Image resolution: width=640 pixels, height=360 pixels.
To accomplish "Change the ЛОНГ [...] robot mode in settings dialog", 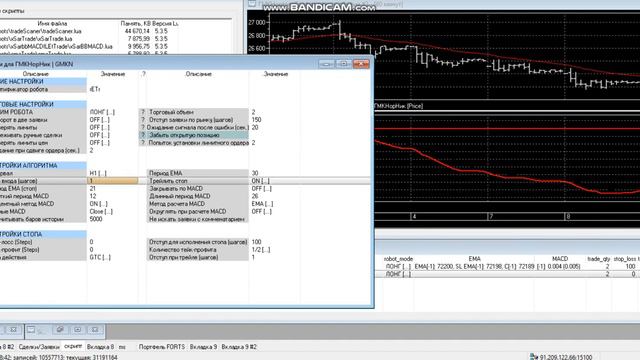I will click(102, 112).
